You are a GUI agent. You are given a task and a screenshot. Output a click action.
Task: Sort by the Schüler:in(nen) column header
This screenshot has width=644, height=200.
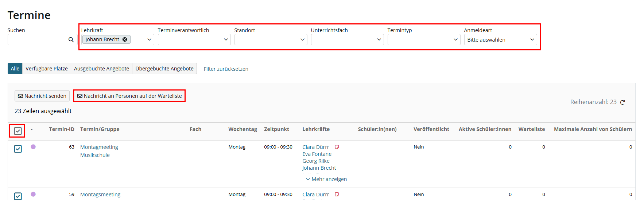coord(377,129)
